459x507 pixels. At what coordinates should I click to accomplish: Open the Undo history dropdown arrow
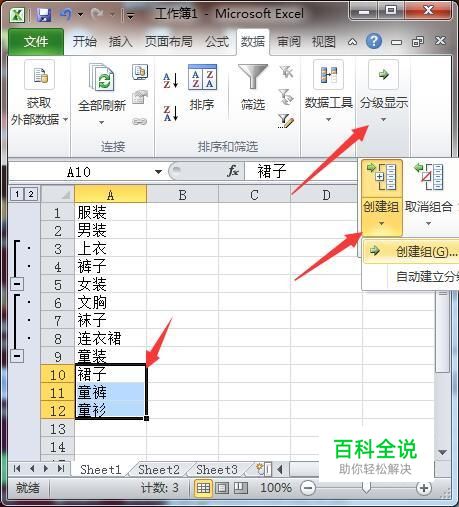[x=81, y=14]
